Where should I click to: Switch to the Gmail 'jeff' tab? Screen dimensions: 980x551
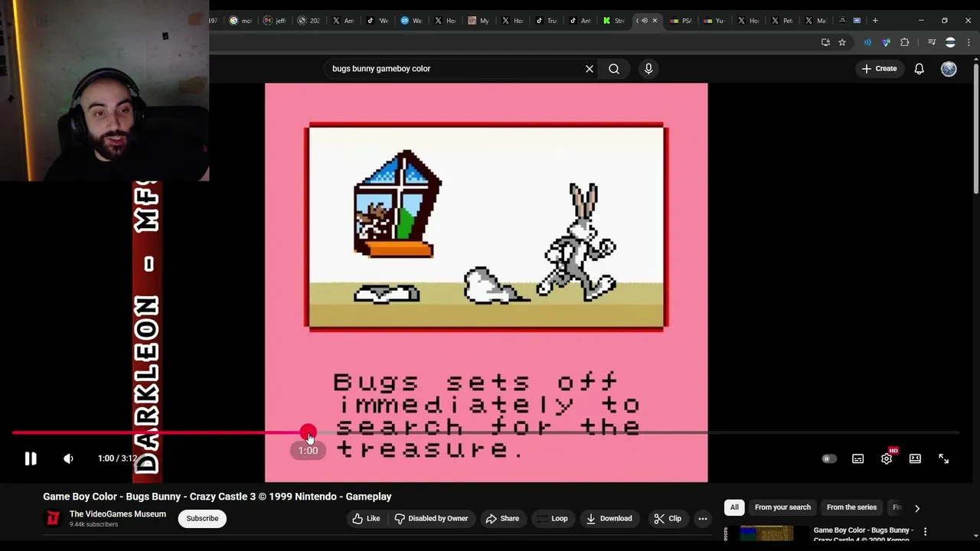274,21
